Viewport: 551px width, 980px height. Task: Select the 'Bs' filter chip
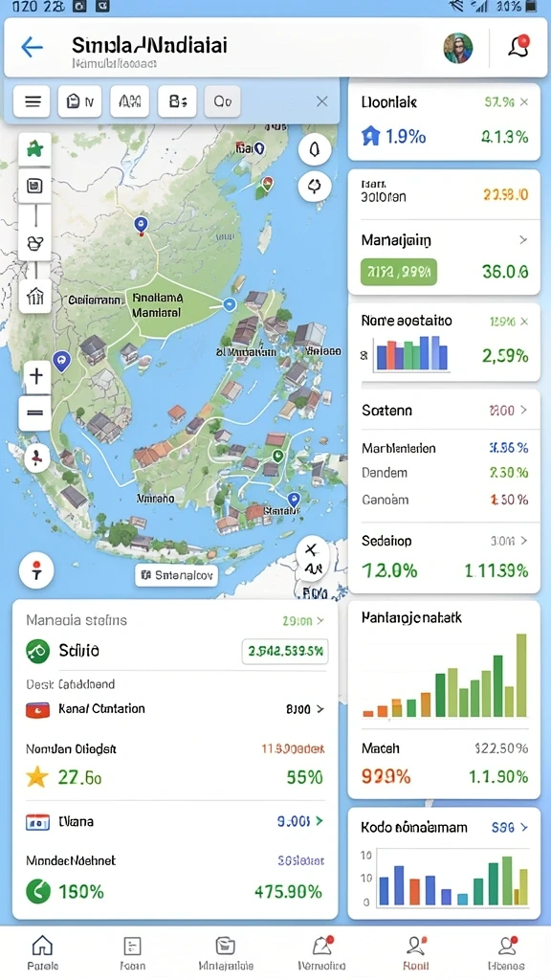click(178, 101)
